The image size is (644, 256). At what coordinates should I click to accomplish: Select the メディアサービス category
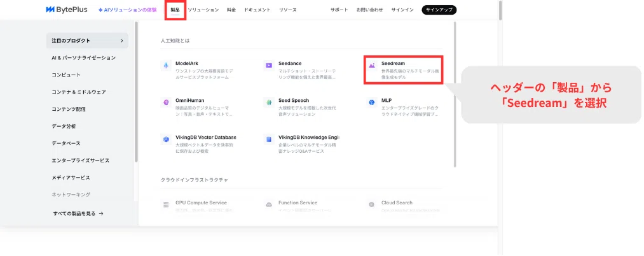click(71, 178)
